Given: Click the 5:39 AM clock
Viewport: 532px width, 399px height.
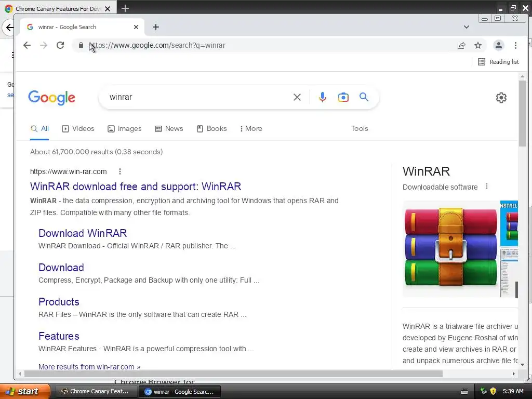Looking at the screenshot, I should click(x=513, y=391).
